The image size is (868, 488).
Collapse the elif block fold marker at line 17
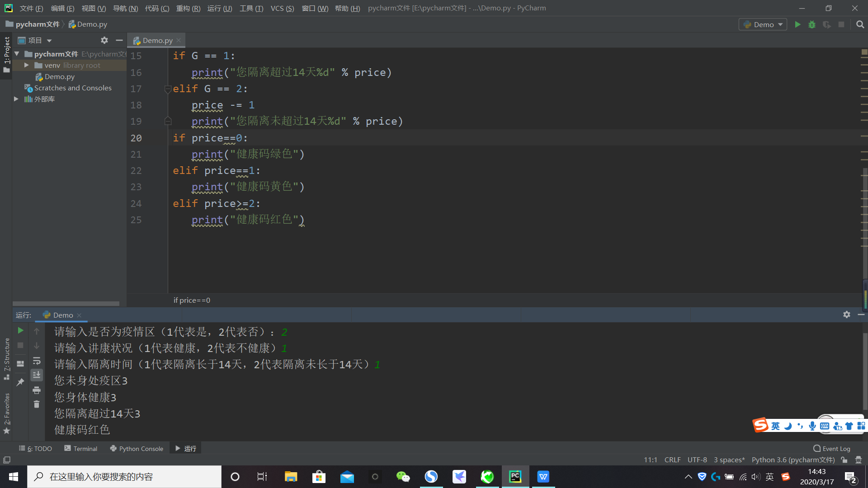(168, 89)
